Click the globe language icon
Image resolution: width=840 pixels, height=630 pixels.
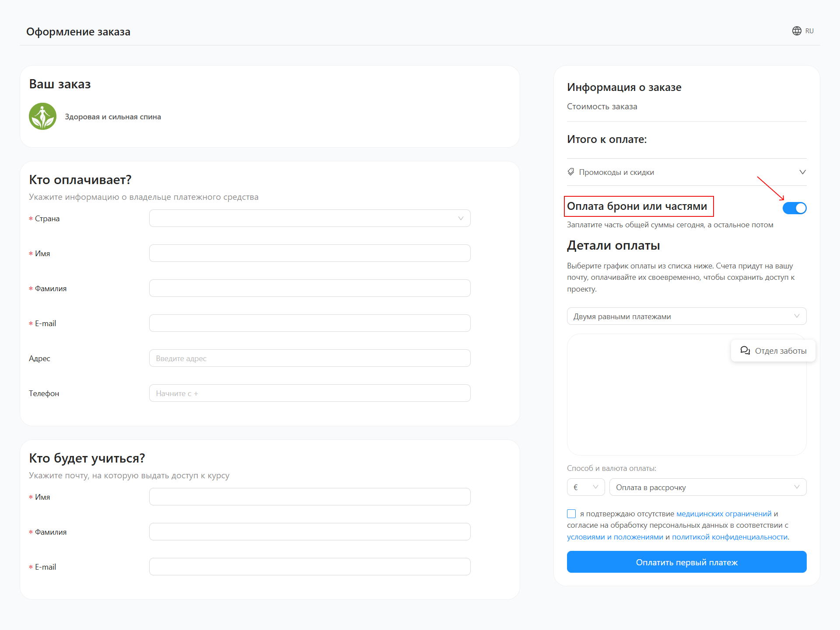tap(797, 31)
